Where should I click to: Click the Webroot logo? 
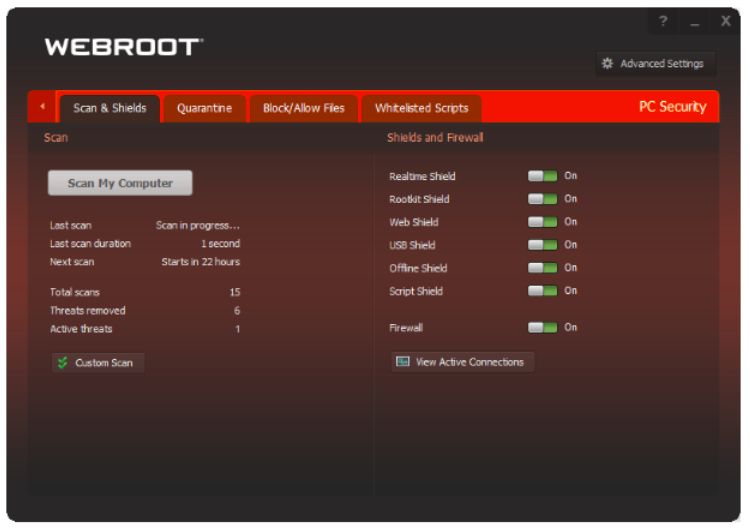tap(124, 47)
